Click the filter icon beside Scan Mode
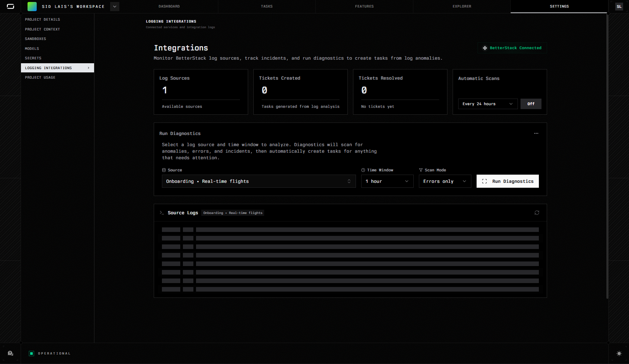This screenshot has height=364, width=629. pyautogui.click(x=421, y=170)
